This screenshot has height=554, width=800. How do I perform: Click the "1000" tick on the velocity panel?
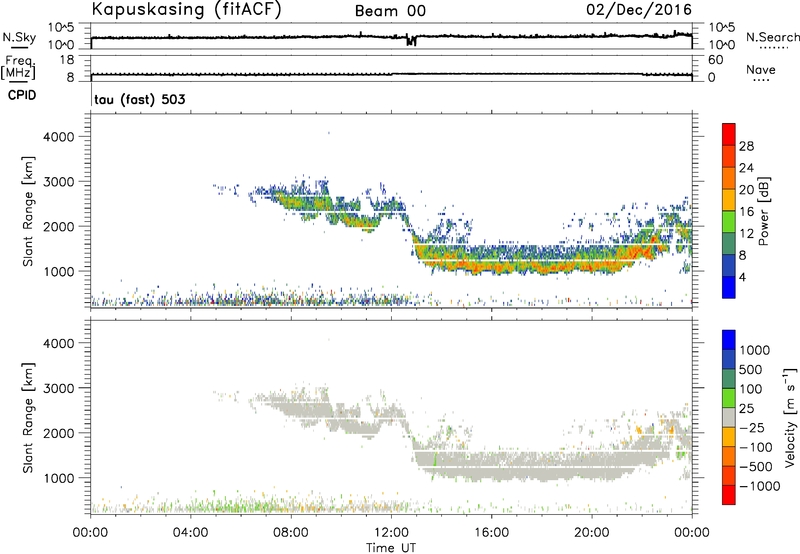[59, 478]
